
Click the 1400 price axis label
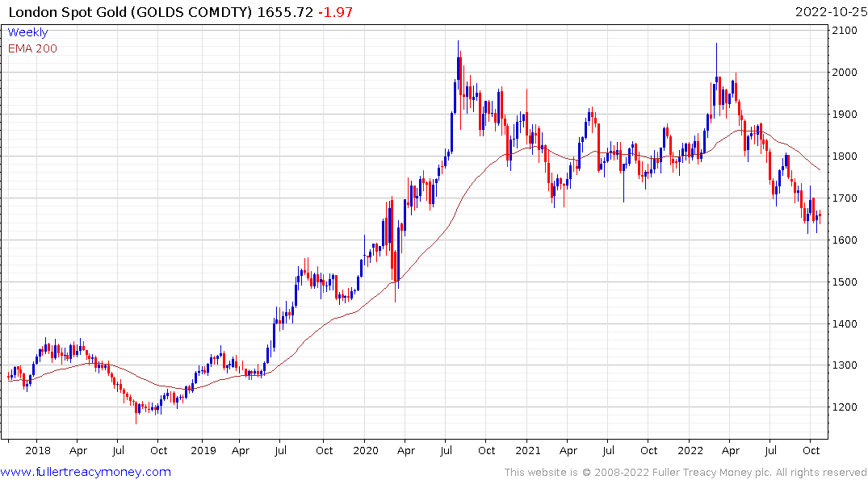(845, 324)
